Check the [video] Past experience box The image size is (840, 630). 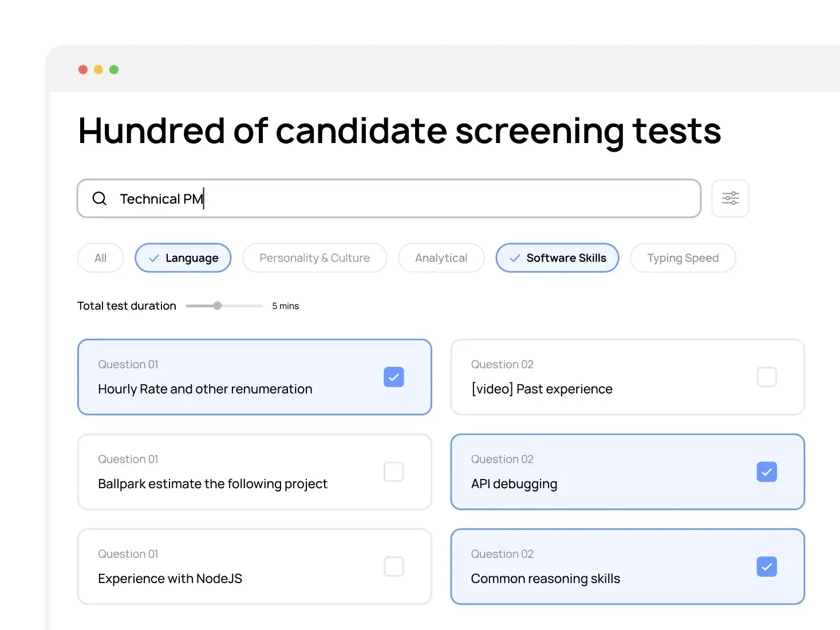coord(767,377)
